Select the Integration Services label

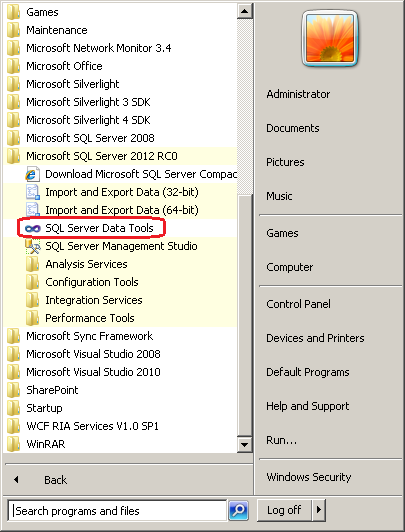click(94, 300)
